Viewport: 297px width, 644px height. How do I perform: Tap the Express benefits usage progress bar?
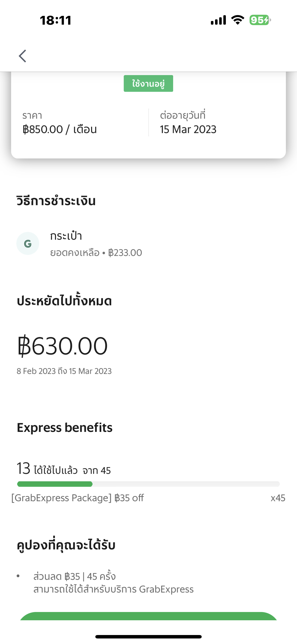(x=148, y=484)
